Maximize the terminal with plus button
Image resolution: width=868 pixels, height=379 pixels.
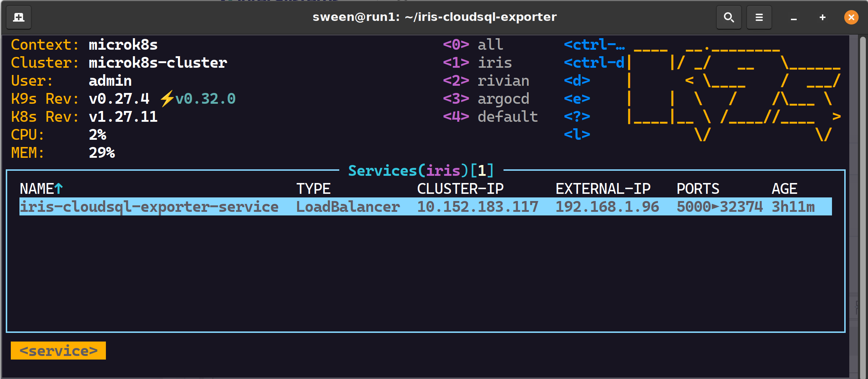[x=822, y=17]
